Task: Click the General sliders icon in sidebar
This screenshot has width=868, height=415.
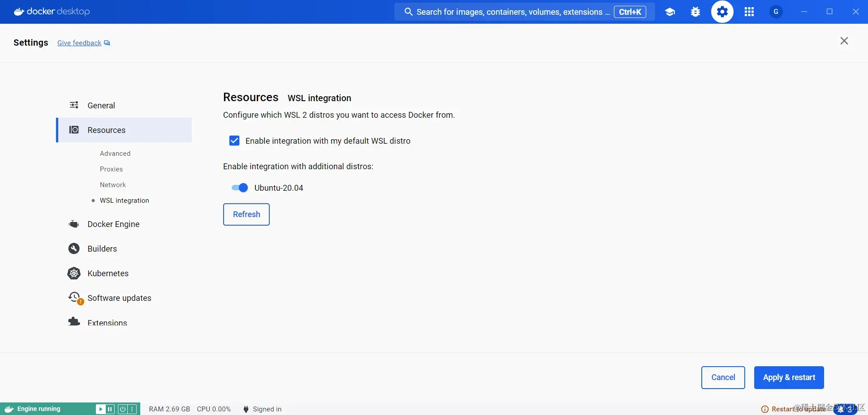Action: pos(74,105)
